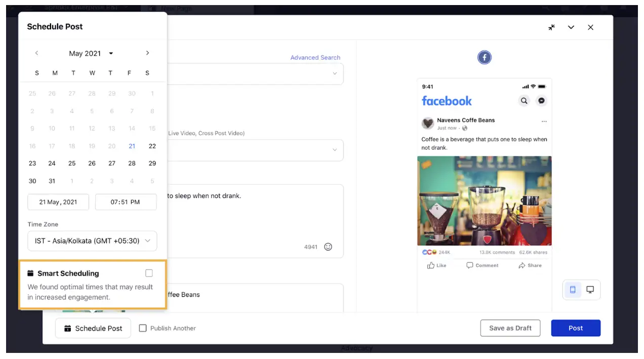Go to next month in calendar
The width and height of the screenshot is (644, 359).
click(147, 53)
